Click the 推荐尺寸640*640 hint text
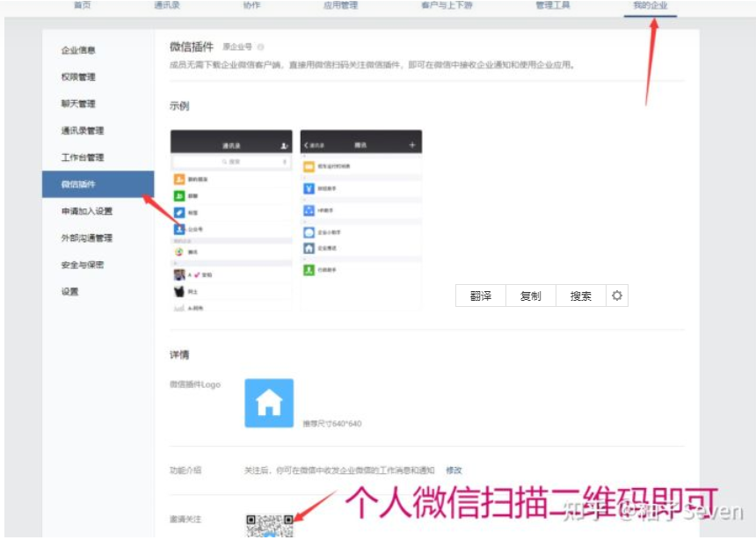 pyautogui.click(x=332, y=424)
